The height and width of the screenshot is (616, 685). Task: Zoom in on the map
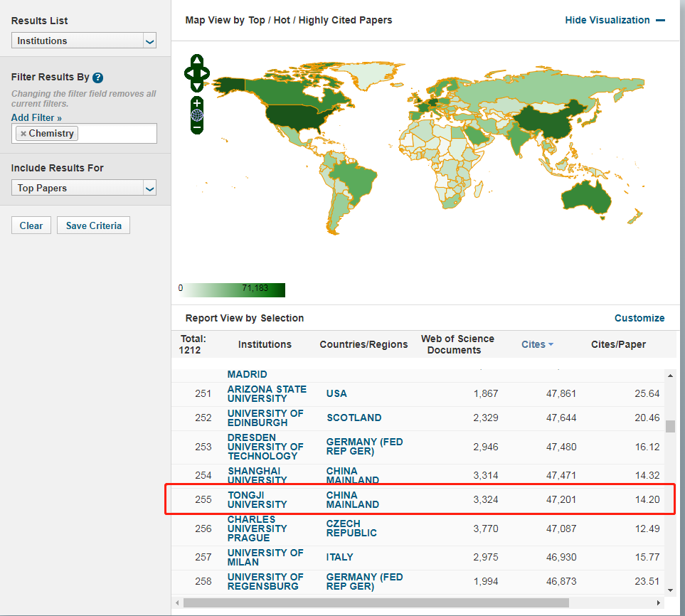[x=197, y=103]
